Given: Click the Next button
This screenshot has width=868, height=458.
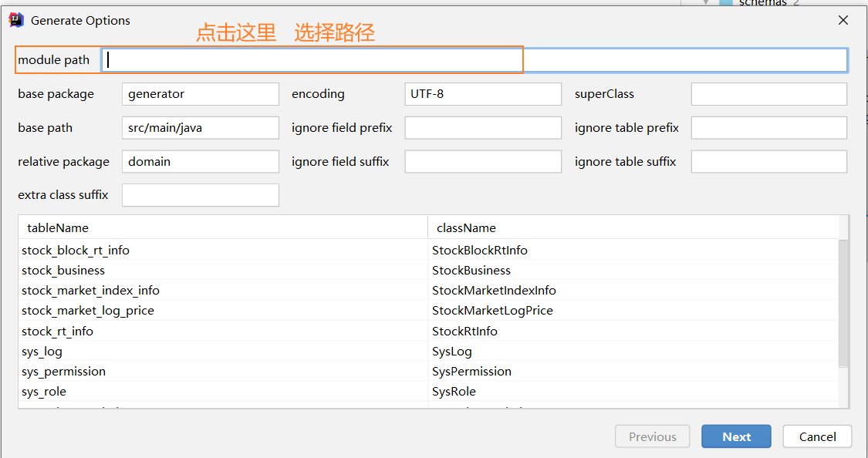Looking at the screenshot, I should pyautogui.click(x=736, y=436).
